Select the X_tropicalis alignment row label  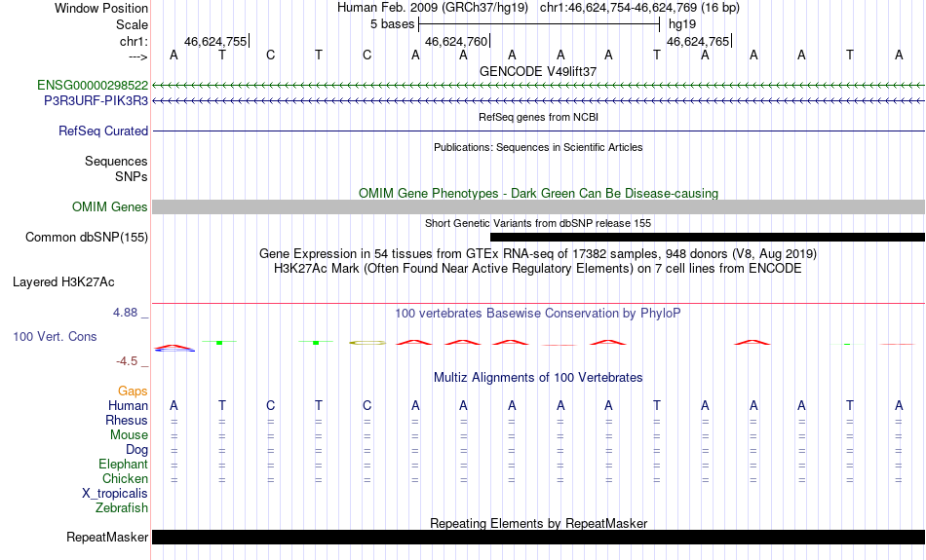[115, 494]
